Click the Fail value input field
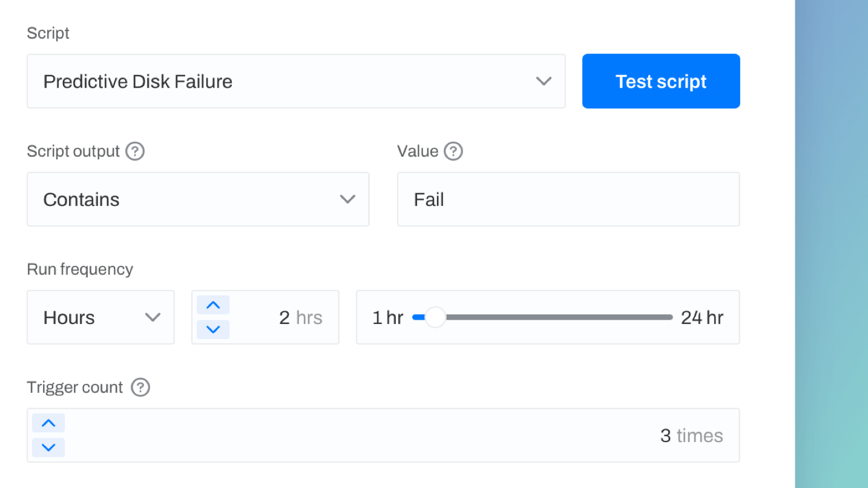The width and height of the screenshot is (868, 488). point(568,199)
